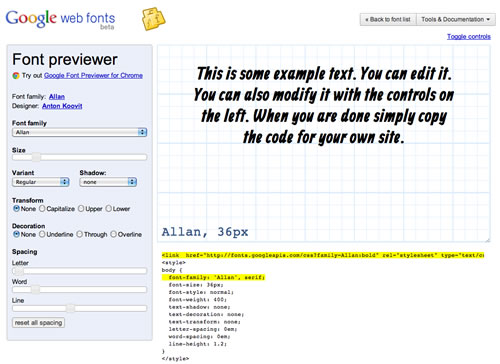500x364 pixels.
Task: Open Google Font Previewer for Chrome link
Action: click(x=93, y=76)
